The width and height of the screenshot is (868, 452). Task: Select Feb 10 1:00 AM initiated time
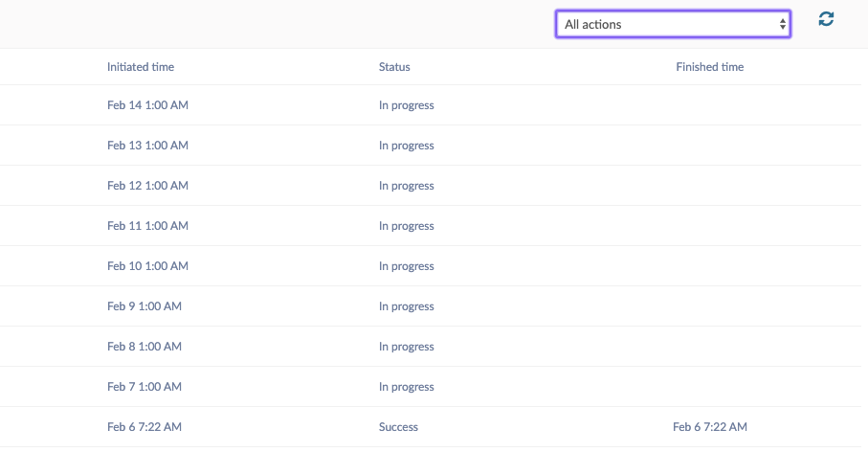tap(147, 266)
